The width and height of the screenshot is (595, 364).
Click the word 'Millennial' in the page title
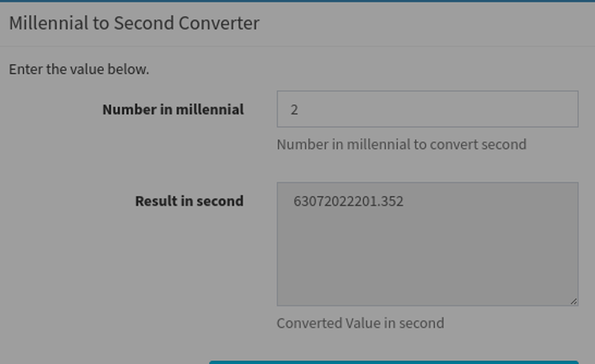tap(48, 23)
